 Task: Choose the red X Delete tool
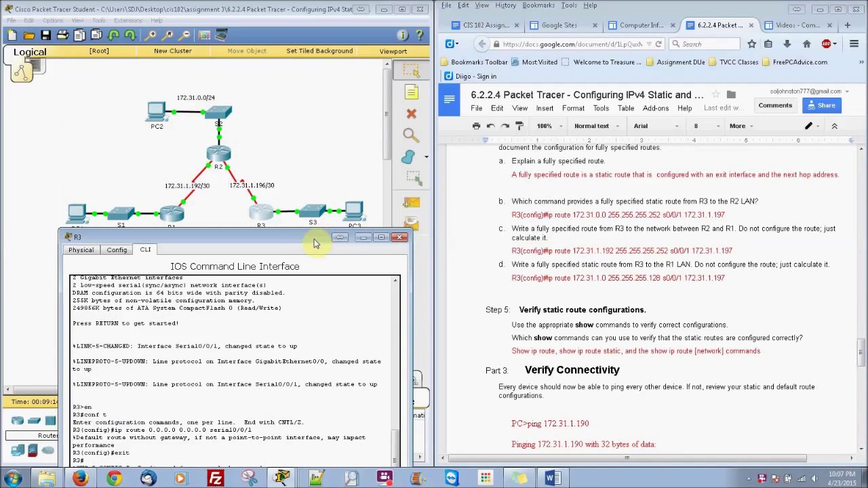411,114
